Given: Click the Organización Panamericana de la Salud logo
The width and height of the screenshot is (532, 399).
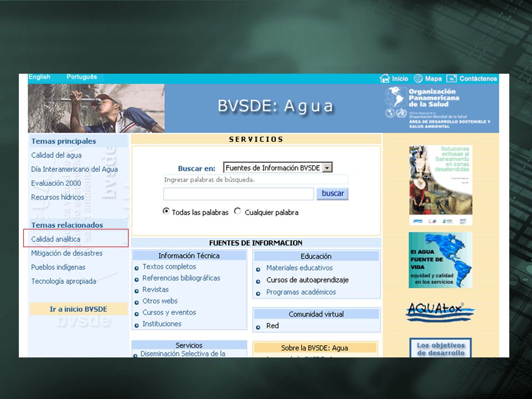Looking at the screenshot, I should pyautogui.click(x=438, y=107).
